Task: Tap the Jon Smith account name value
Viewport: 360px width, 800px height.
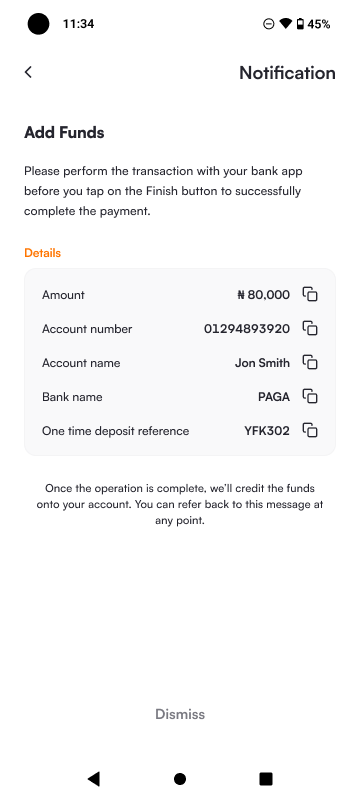Action: 262,363
